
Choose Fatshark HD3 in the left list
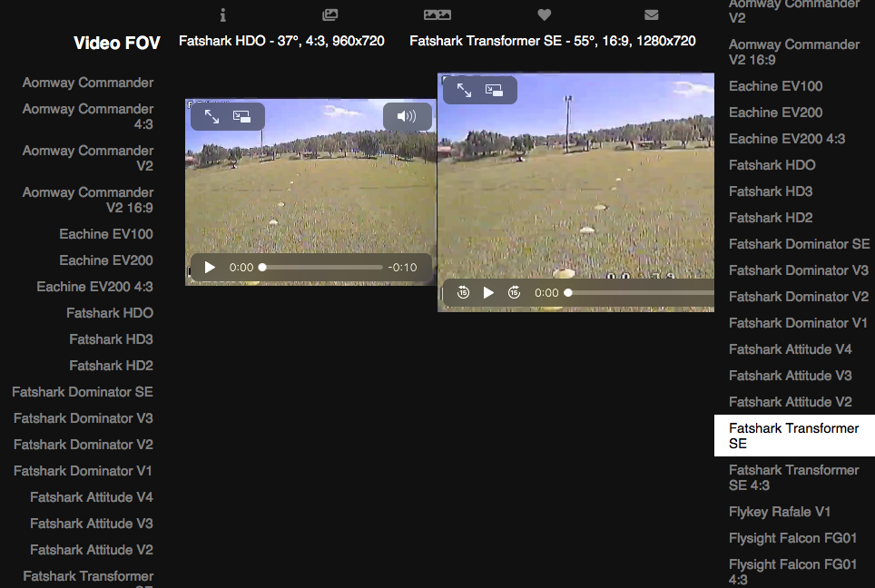click(x=111, y=338)
